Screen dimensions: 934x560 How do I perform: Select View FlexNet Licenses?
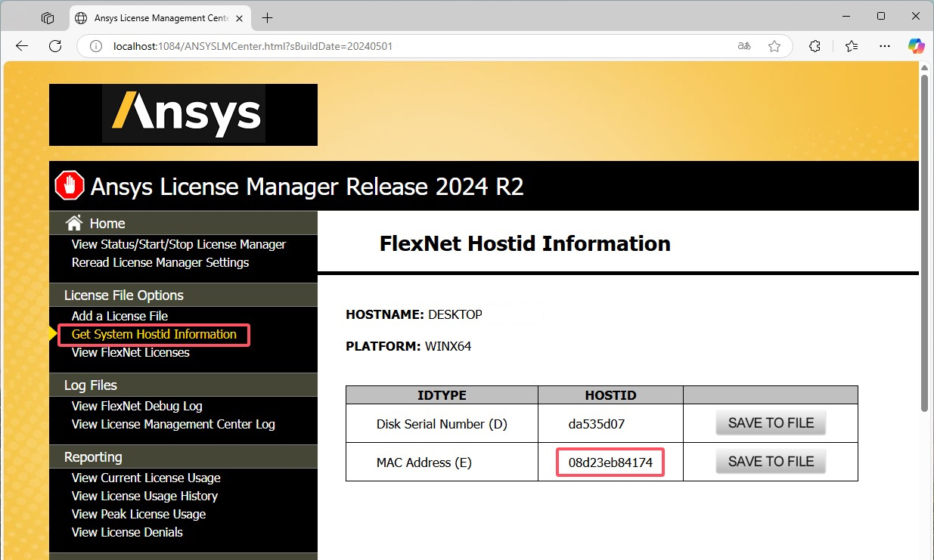point(130,352)
